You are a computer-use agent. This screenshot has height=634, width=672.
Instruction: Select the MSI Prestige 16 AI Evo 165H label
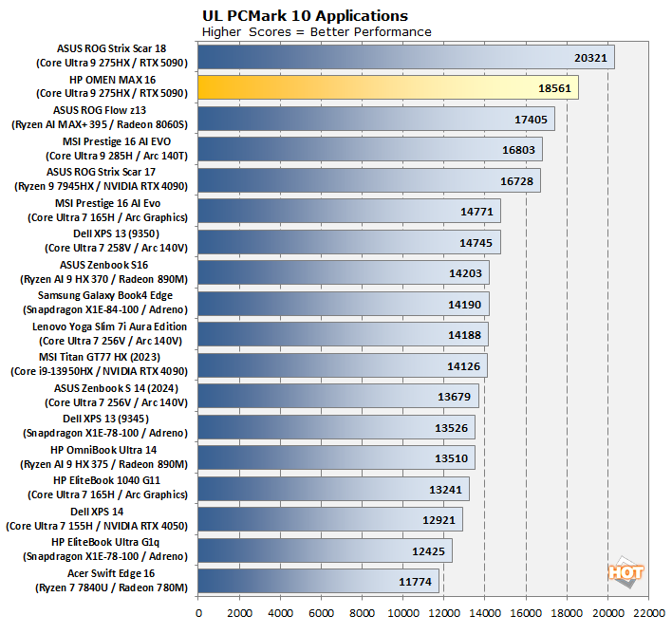point(107,211)
